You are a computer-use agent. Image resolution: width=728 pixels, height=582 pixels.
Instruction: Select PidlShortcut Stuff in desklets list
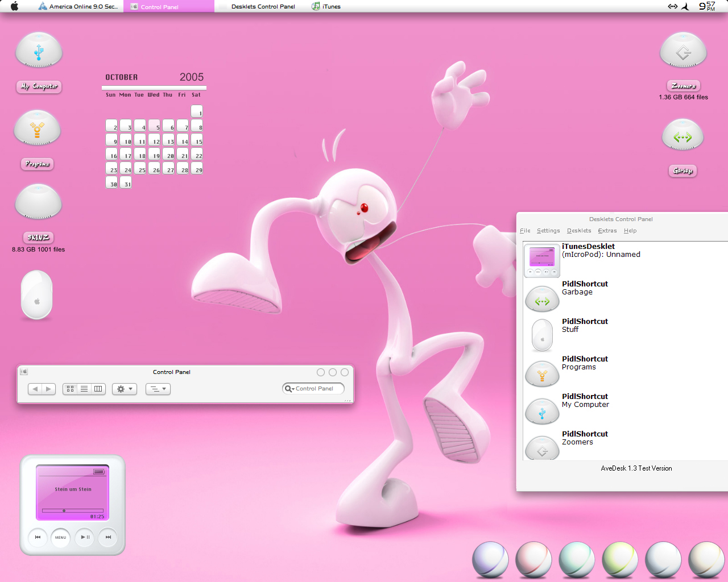pos(626,335)
